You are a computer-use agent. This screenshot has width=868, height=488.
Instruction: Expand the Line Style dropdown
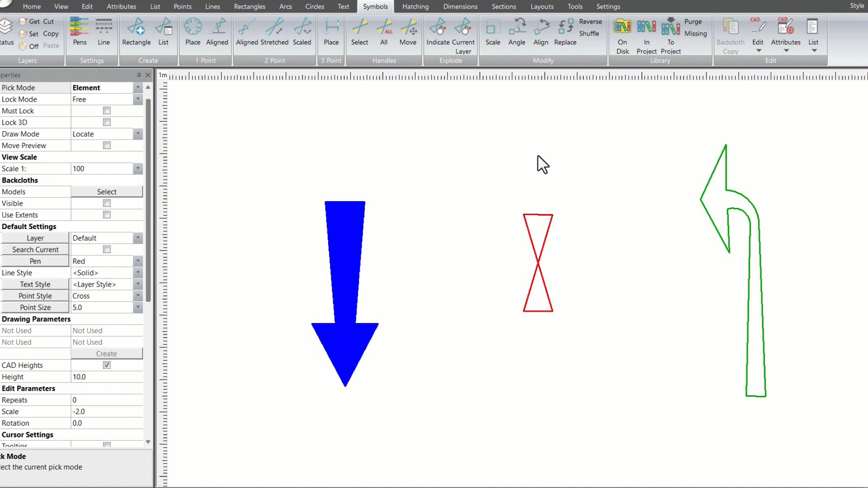[138, 272]
